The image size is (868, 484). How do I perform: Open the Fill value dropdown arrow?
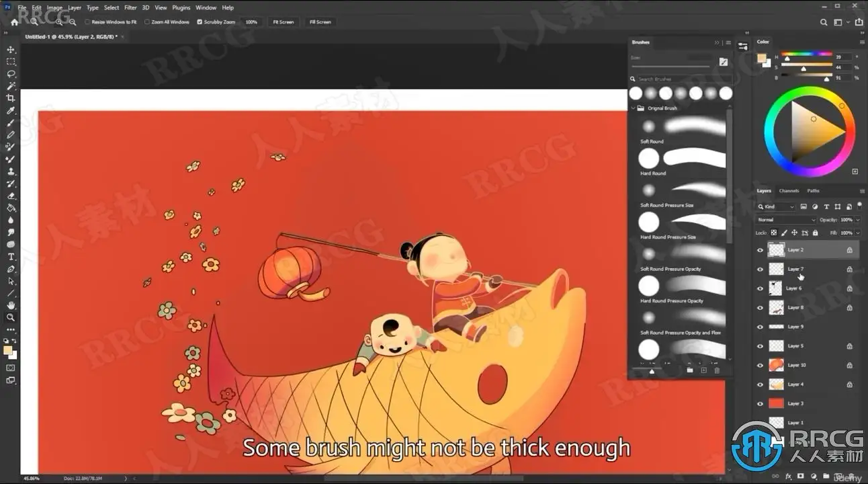point(857,233)
